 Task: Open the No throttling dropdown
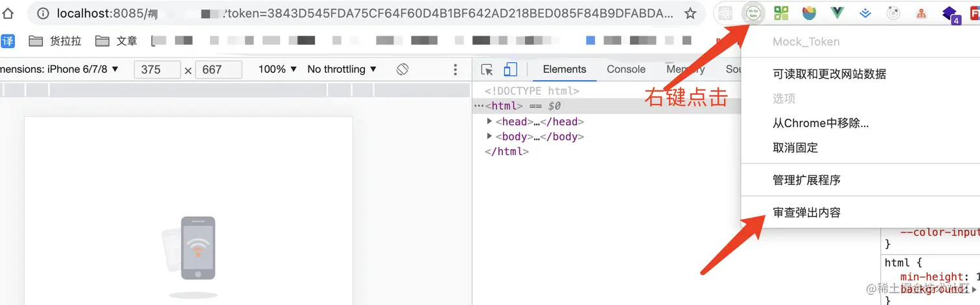click(x=342, y=69)
